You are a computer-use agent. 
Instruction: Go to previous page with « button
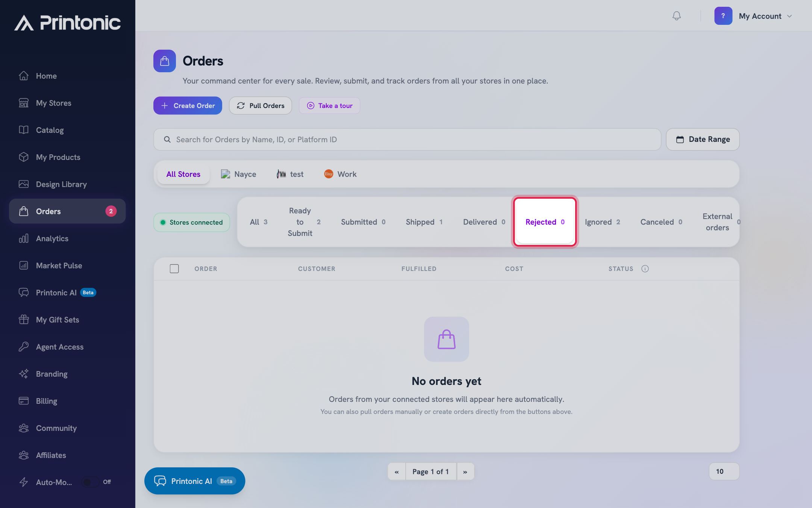(397, 471)
